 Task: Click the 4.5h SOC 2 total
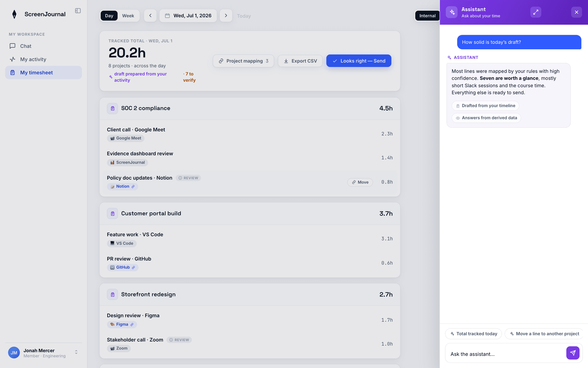[386, 108]
